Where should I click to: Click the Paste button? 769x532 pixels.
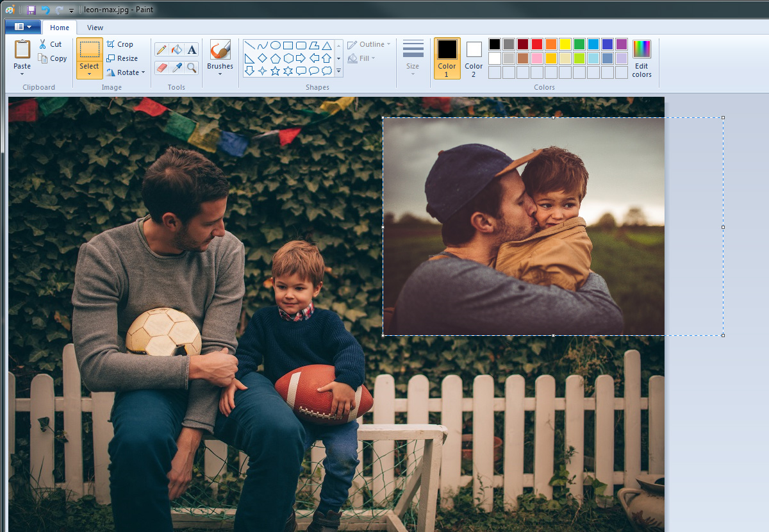[22, 54]
